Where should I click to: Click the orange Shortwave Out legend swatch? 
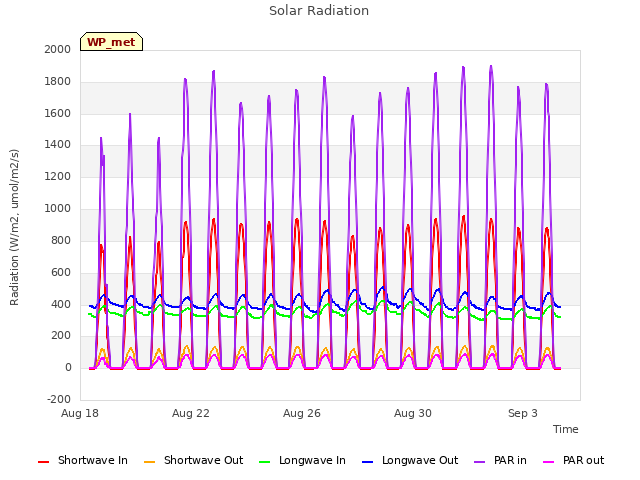pos(149,462)
